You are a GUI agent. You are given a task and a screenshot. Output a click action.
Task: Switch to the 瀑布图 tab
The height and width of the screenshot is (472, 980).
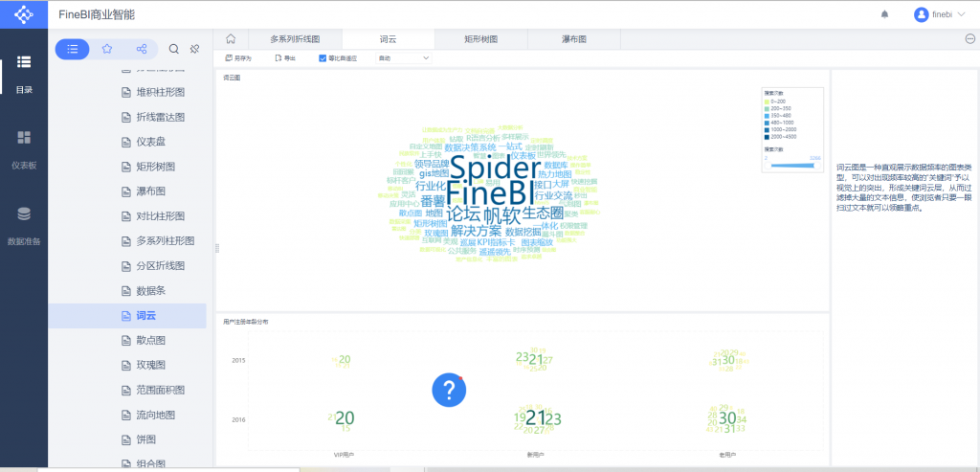click(x=574, y=38)
